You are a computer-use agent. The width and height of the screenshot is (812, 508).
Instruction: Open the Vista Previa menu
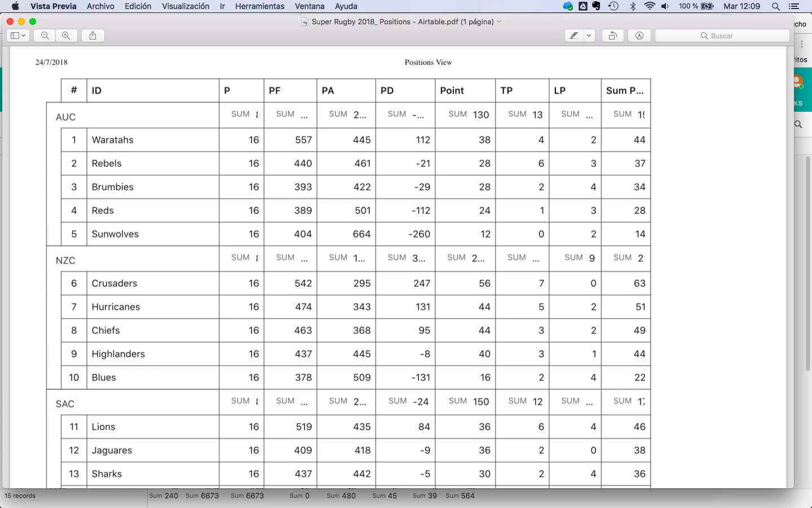coord(54,6)
